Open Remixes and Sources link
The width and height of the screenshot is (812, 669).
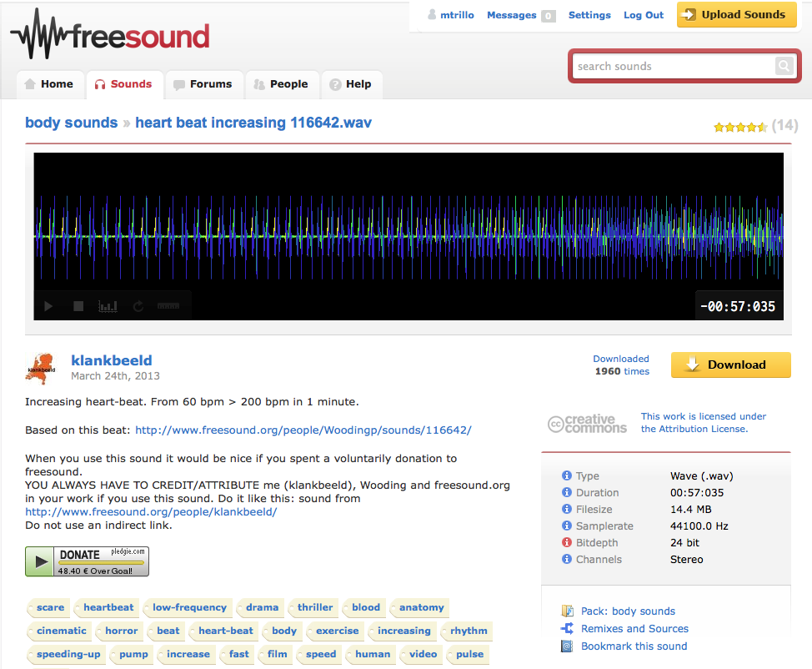pos(634,629)
